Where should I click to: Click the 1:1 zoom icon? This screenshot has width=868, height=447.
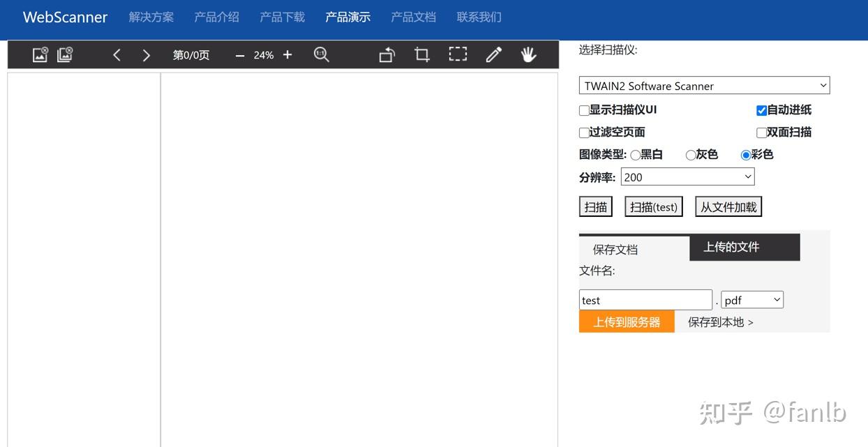321,54
